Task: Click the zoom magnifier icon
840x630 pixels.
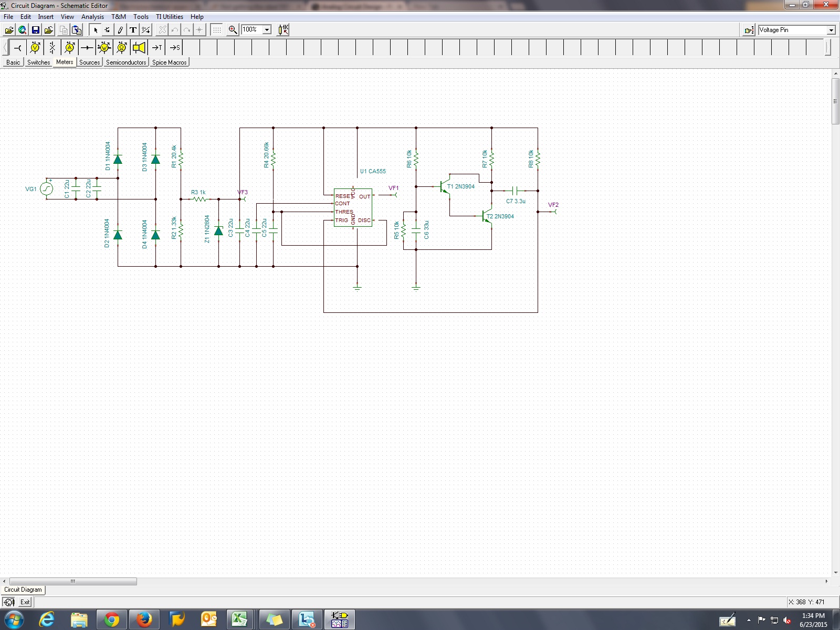Action: (233, 30)
